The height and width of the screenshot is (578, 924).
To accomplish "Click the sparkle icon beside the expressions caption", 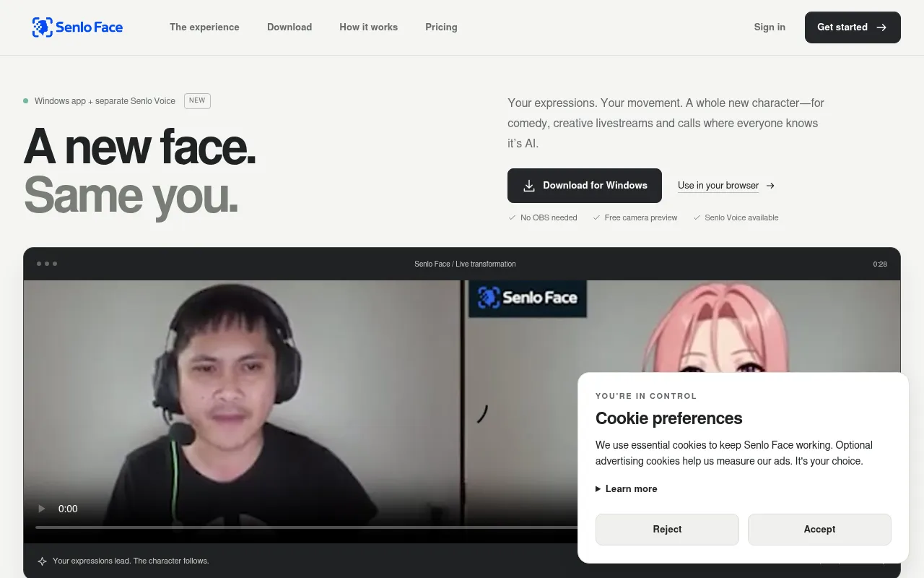I will pos(42,561).
